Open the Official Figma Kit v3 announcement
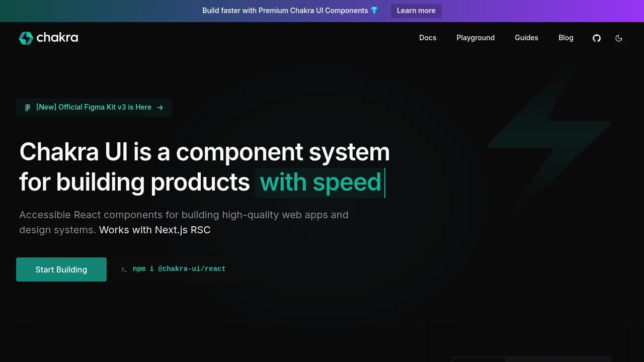Screen dimensions: 644x362 pyautogui.click(x=94, y=107)
